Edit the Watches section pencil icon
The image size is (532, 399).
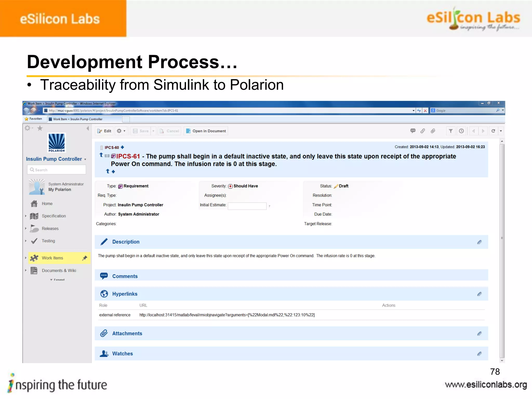(x=480, y=354)
